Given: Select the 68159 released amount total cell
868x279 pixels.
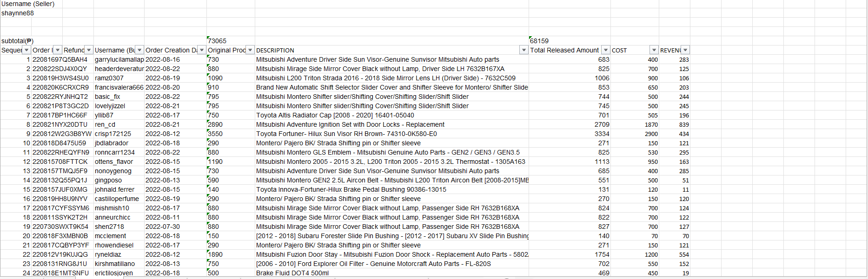Looking at the screenshot, I should (570, 41).
